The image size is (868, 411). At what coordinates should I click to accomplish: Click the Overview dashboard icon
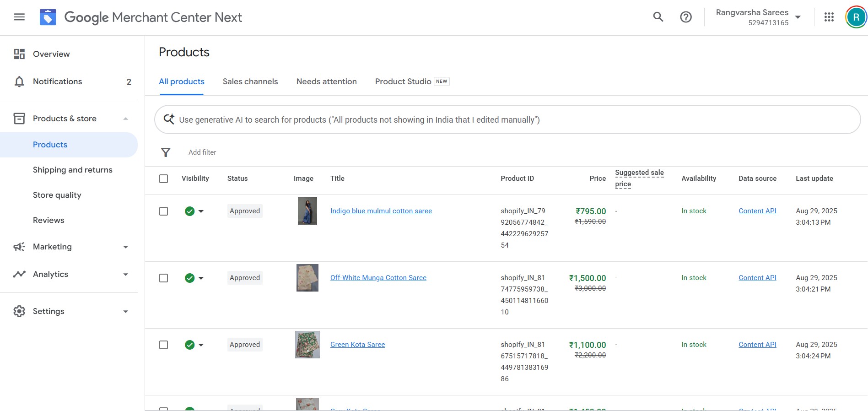tap(19, 54)
